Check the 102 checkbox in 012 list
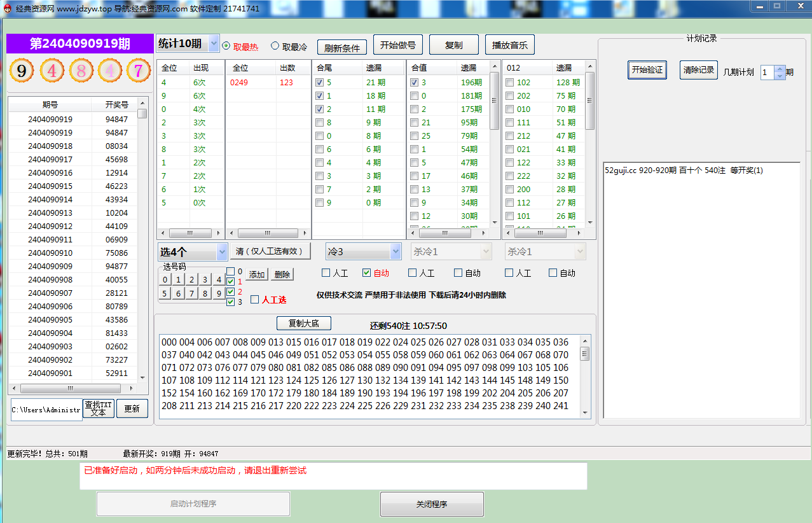Viewport: 812px width, 523px height. pos(509,82)
